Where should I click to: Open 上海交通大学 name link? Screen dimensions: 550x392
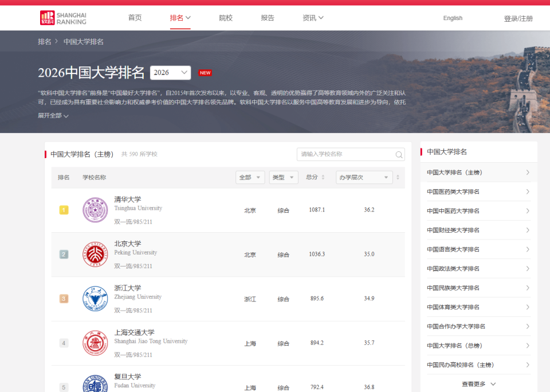[x=134, y=332]
